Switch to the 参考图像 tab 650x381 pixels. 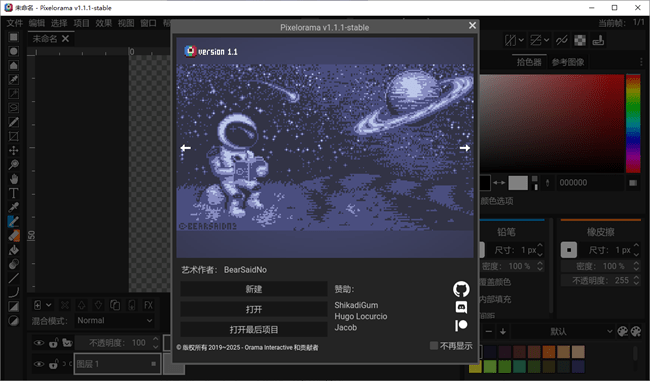point(568,62)
